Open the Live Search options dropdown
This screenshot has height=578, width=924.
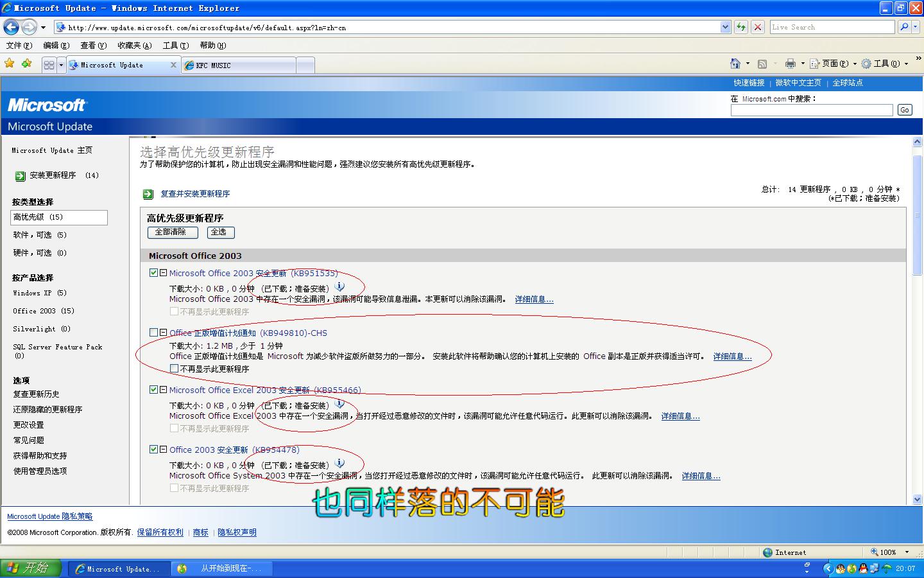916,27
